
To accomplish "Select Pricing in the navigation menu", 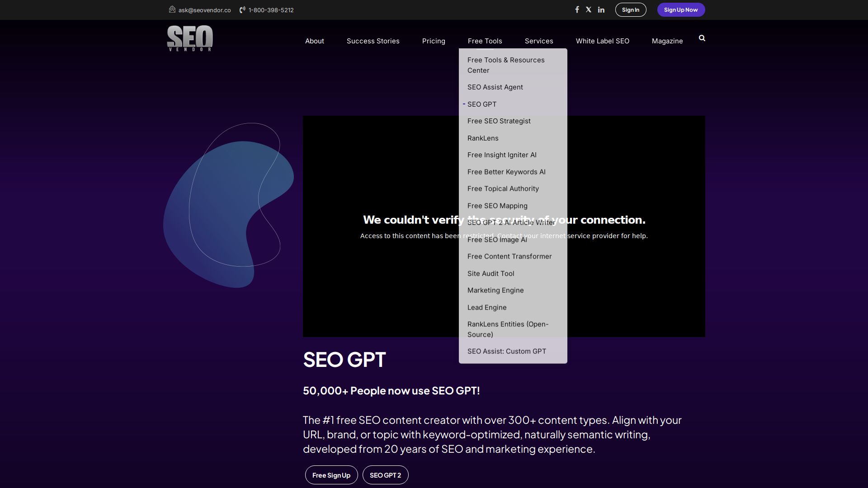I will pos(434,41).
